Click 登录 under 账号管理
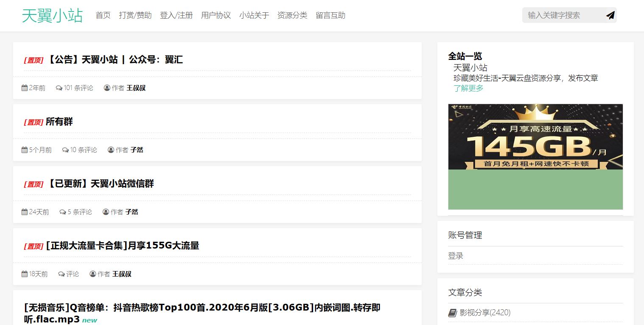644x325 pixels. (456, 256)
